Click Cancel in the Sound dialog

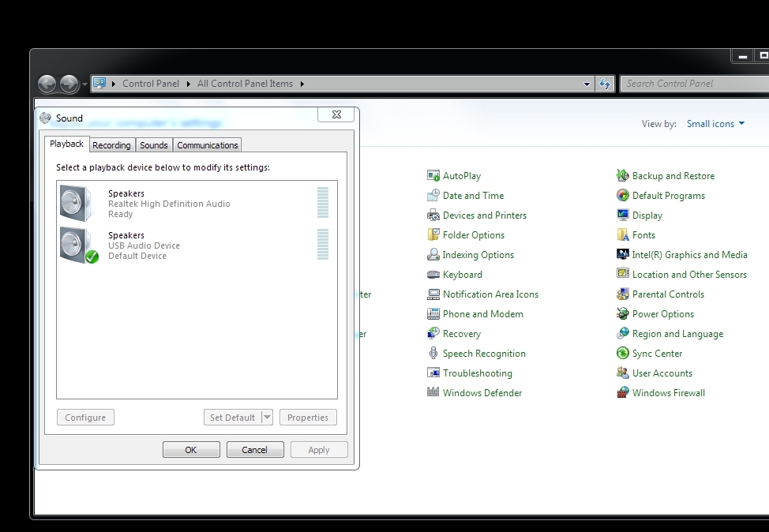coord(254,450)
